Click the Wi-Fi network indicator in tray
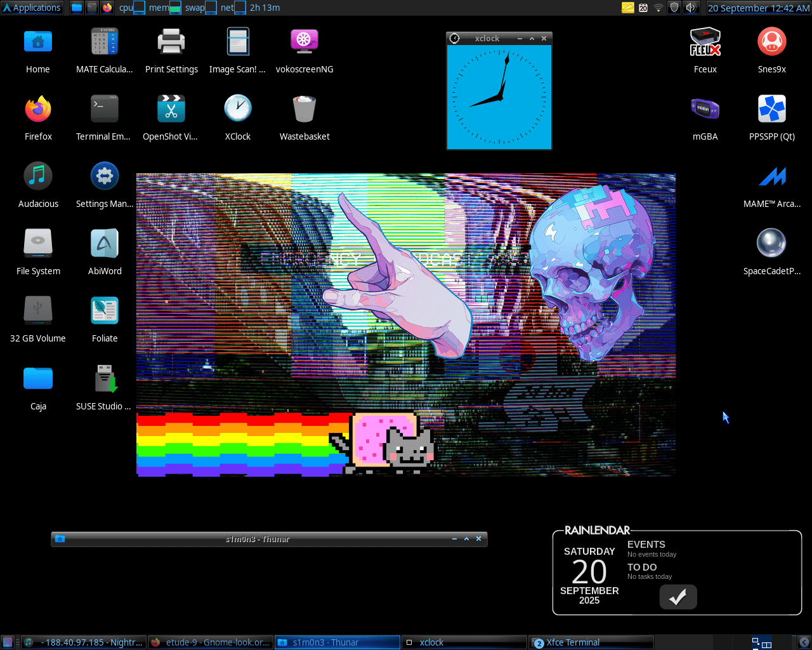 658,8
